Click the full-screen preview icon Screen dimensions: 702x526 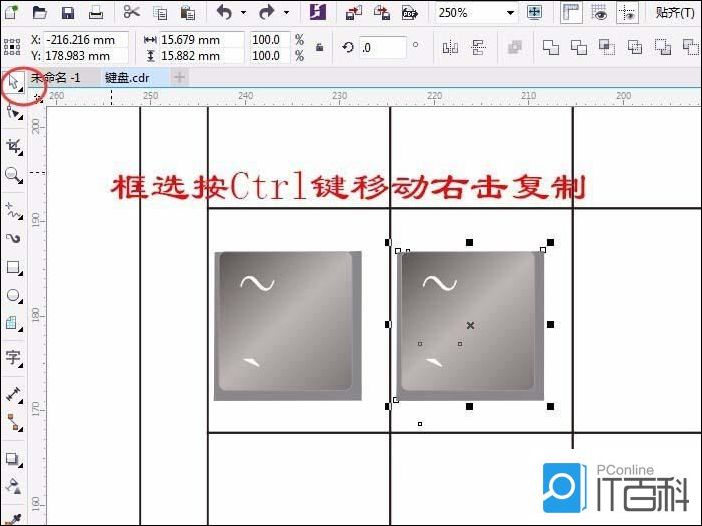coord(535,12)
